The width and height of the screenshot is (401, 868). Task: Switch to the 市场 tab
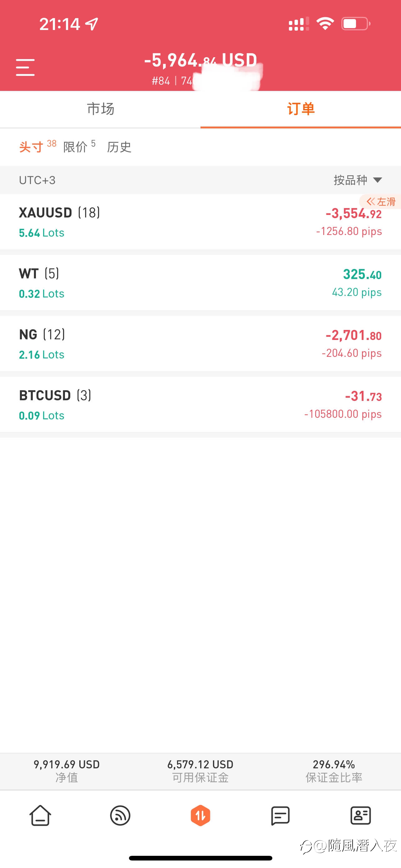(100, 109)
